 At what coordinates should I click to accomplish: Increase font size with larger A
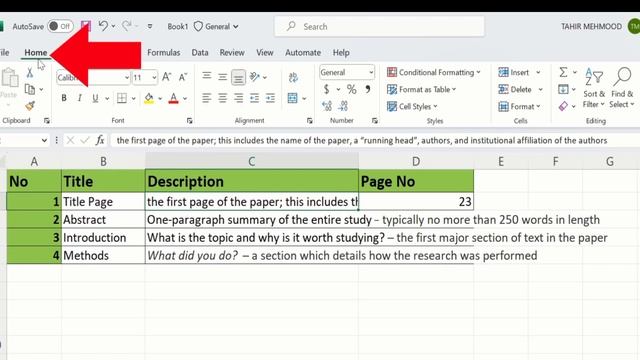pyautogui.click(x=166, y=77)
